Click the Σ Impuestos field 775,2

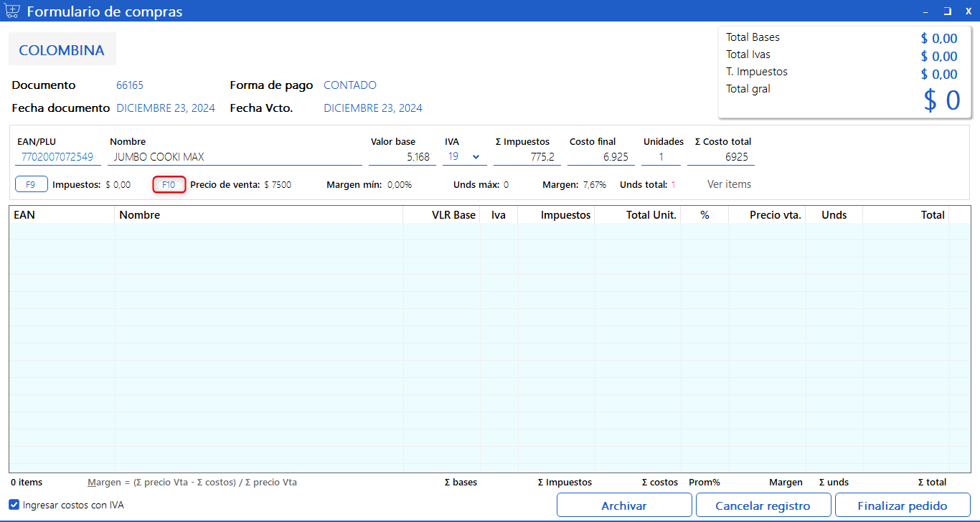(x=526, y=157)
